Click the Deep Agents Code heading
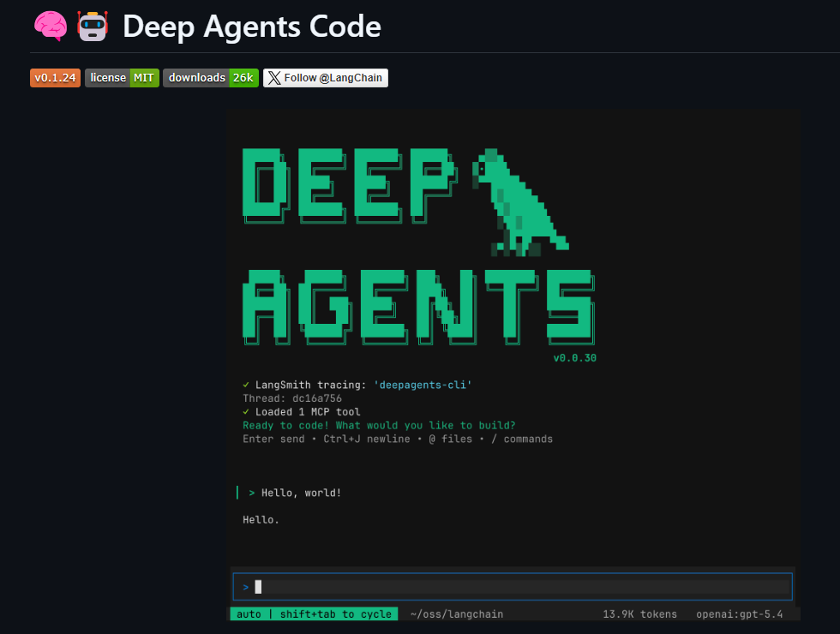Screen dimensions: 840x634 (252, 27)
